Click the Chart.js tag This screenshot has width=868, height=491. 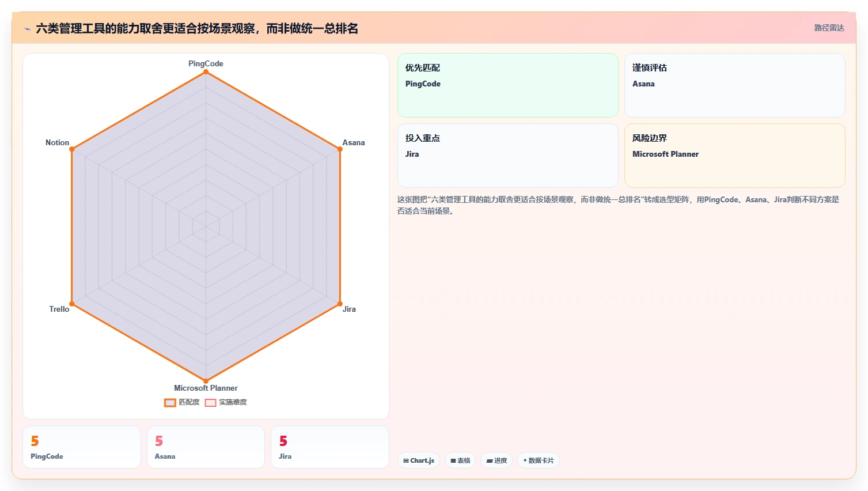click(x=419, y=460)
